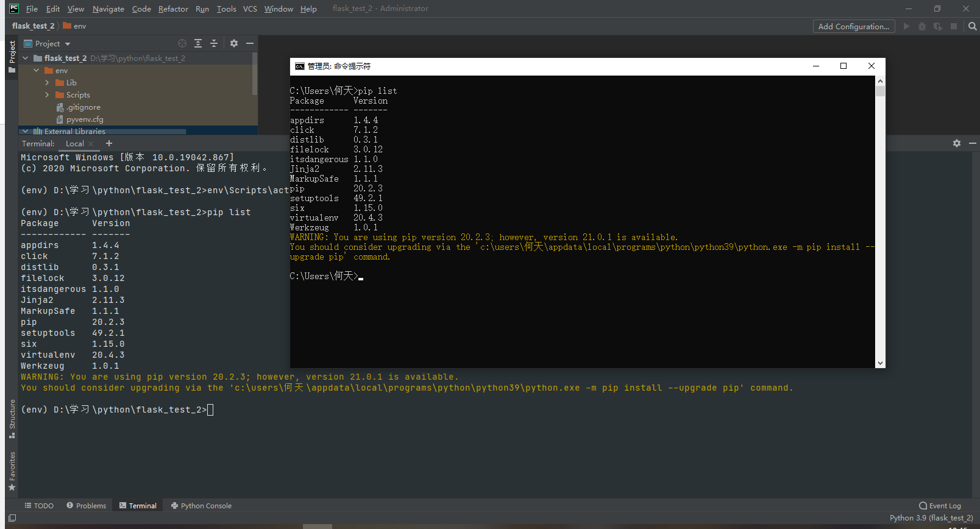Click the Debug bug icon
This screenshot has height=529, width=980.
click(x=922, y=26)
